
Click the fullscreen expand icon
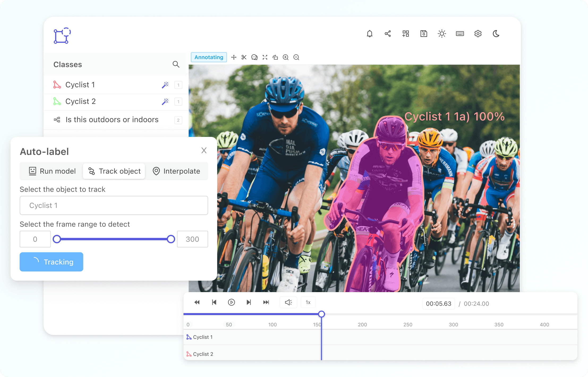[265, 57]
